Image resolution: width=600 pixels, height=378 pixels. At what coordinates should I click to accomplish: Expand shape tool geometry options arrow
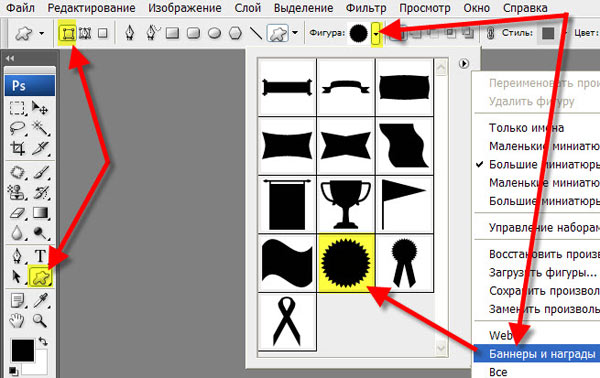pos(295,33)
